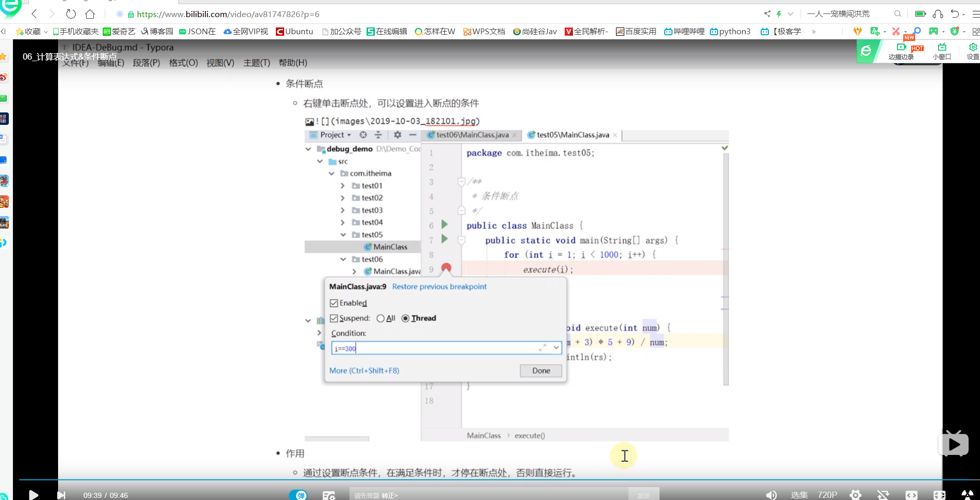This screenshot has width=980, height=500.
Task: Open the 手机收藏夹 bookmark
Action: pyautogui.click(x=76, y=32)
